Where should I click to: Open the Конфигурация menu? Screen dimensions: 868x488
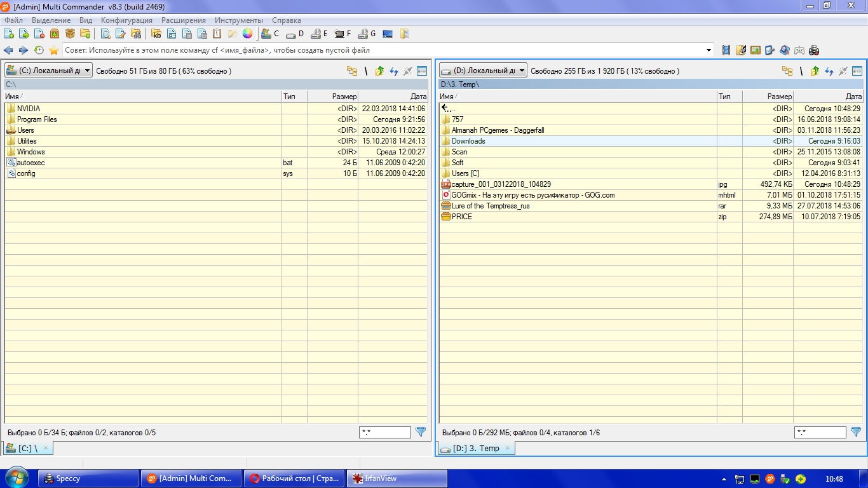(x=126, y=20)
